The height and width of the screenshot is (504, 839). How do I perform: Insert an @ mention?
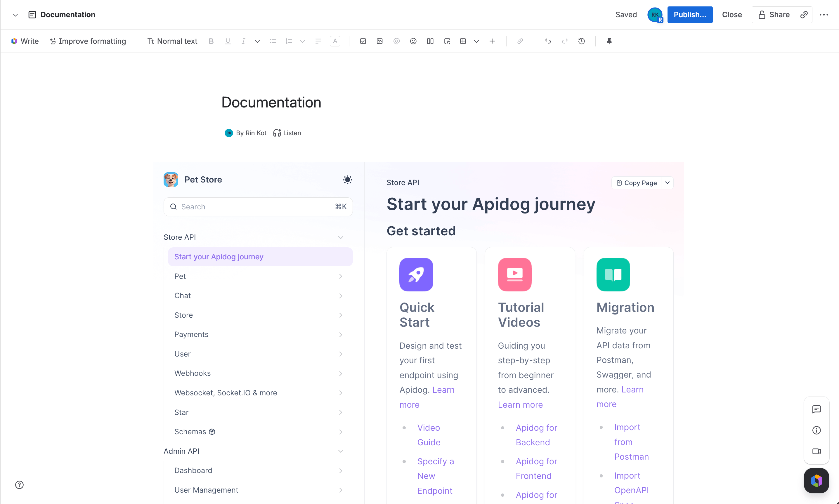(x=396, y=41)
